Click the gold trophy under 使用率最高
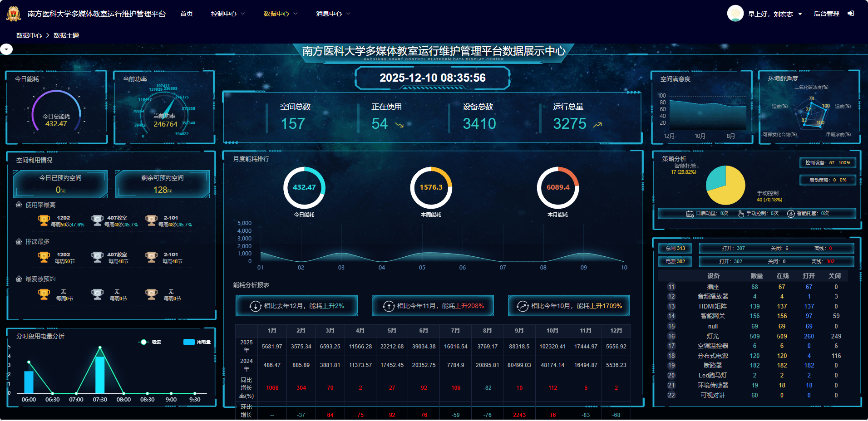Screen dimensions: 868x421 pyautogui.click(x=44, y=220)
